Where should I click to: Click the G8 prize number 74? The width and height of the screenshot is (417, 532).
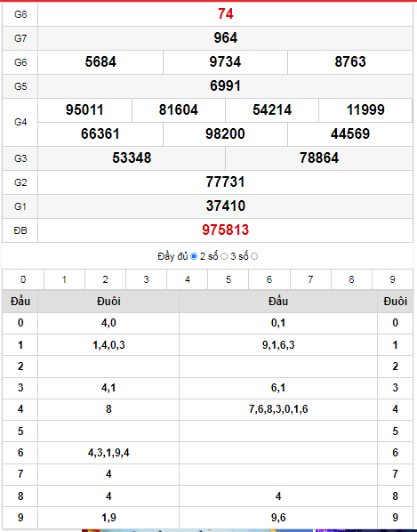[x=226, y=14]
